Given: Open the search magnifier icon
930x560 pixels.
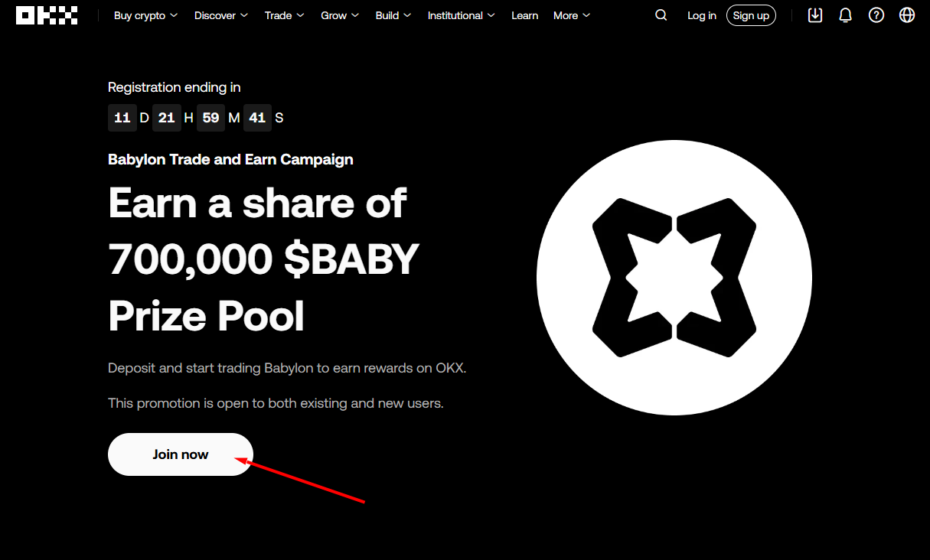Looking at the screenshot, I should (x=661, y=15).
